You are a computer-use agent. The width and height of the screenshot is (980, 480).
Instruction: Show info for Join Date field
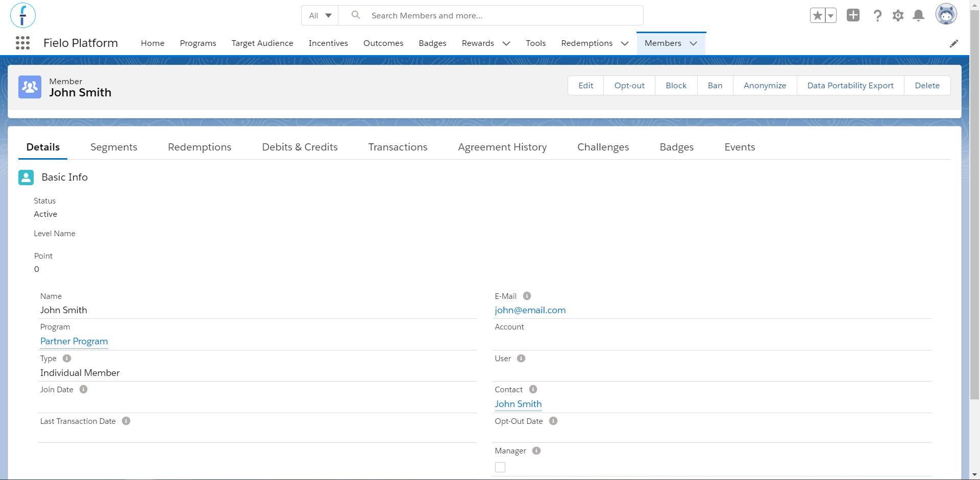pos(84,389)
